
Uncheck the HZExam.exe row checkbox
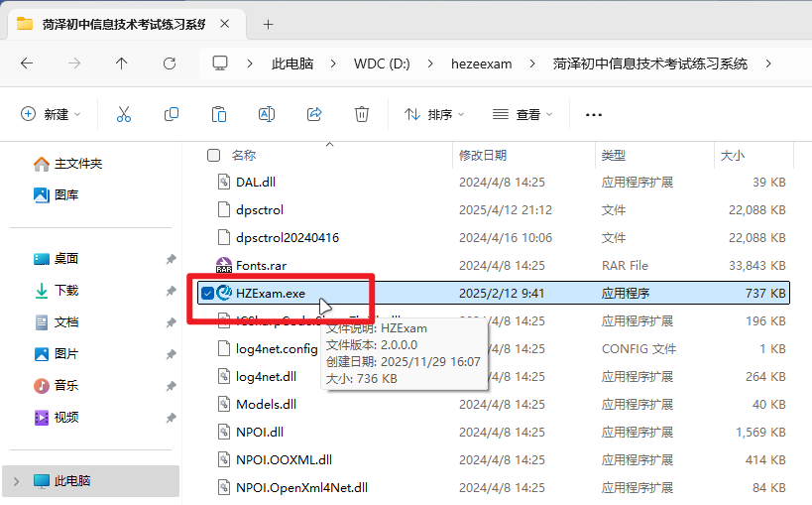(207, 294)
